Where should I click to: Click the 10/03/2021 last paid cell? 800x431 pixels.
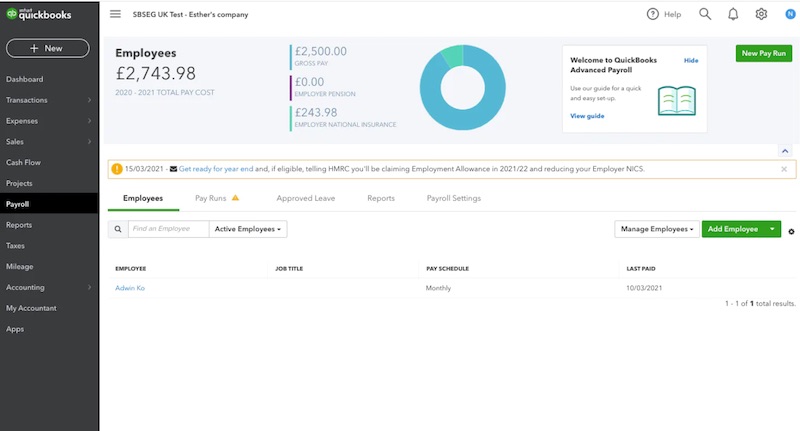[x=644, y=288]
